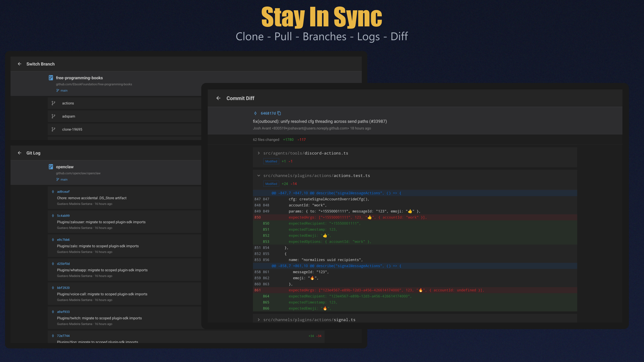Open commit hash 646817d link
The height and width of the screenshot is (362, 644).
268,113
